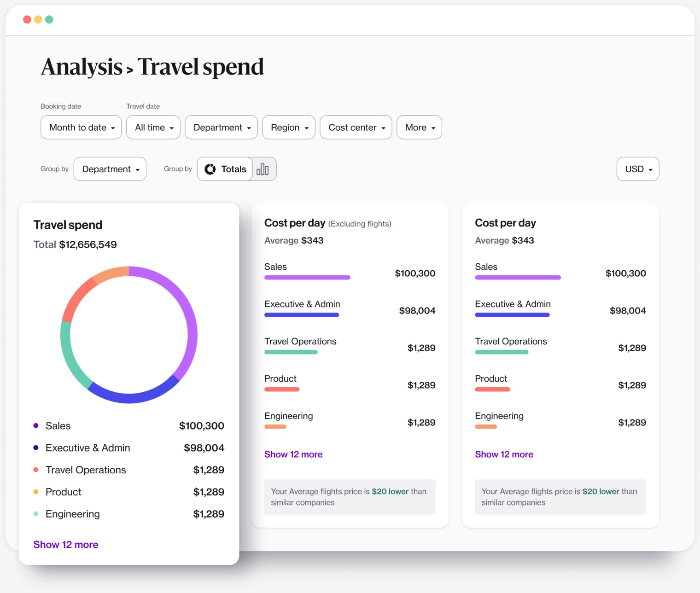The image size is (700, 593).
Task: Open the Region filter dropdown
Action: click(x=289, y=127)
